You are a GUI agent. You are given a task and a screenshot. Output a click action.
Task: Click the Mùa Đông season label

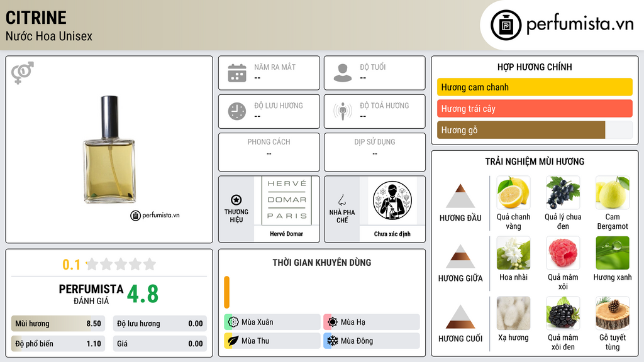(357, 341)
